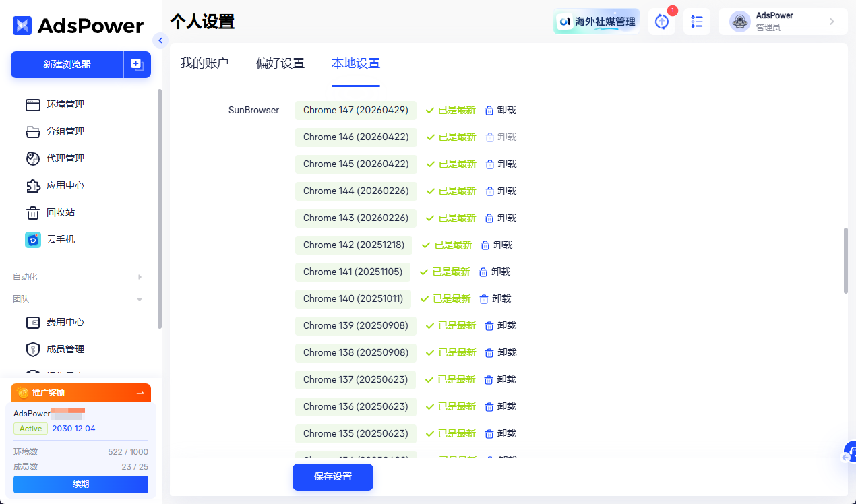Open 云手机 from the sidebar
The width and height of the screenshot is (856, 504).
click(x=61, y=239)
